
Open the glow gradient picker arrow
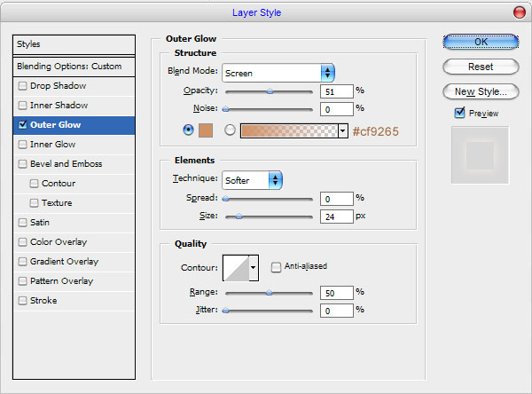click(x=342, y=130)
